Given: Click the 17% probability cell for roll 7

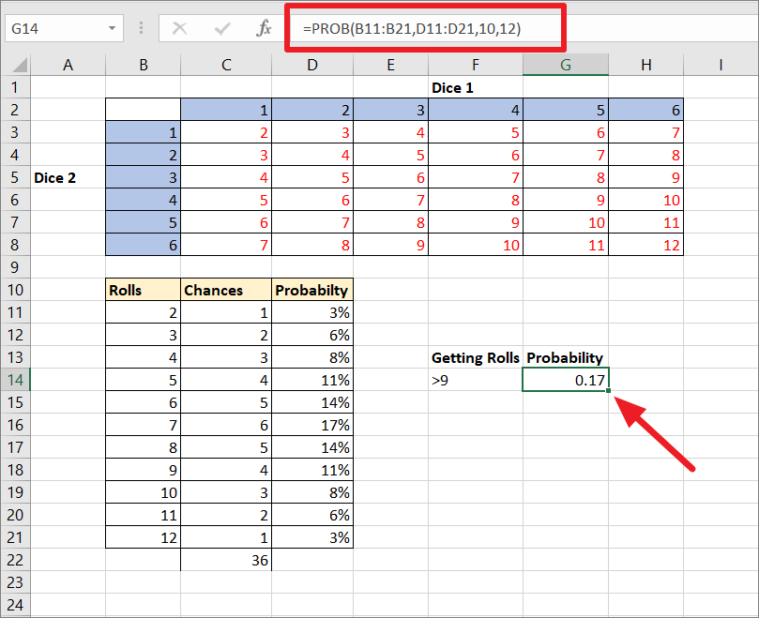Looking at the screenshot, I should point(312,425).
